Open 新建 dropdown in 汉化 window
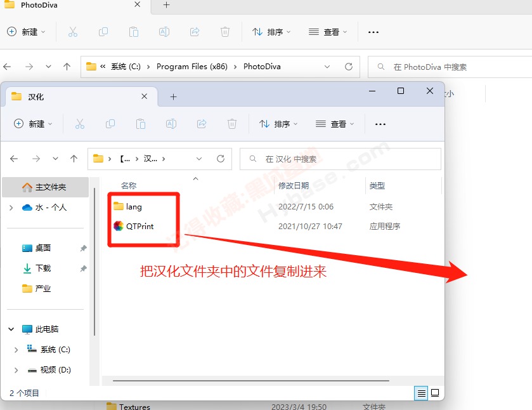The width and height of the screenshot is (532, 410). tap(33, 124)
